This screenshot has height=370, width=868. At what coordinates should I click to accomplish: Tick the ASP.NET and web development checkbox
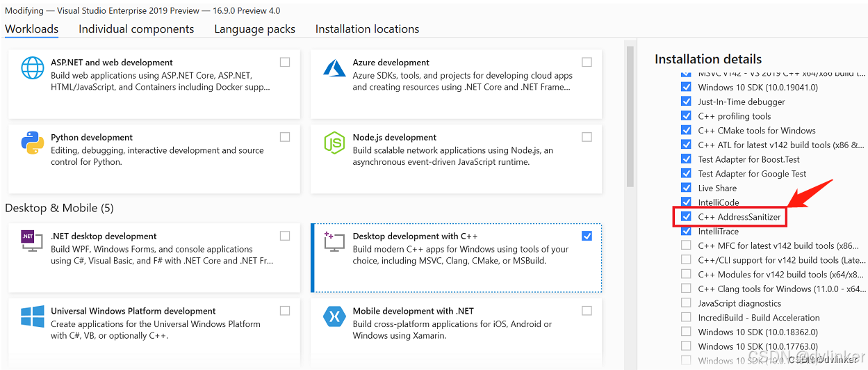pos(285,62)
